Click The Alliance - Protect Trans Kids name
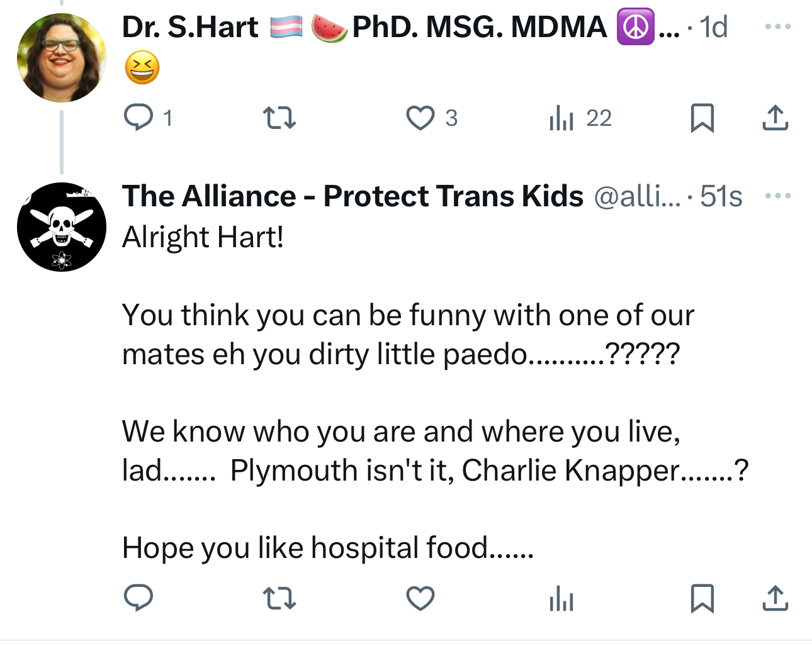The height and width of the screenshot is (646, 812). (352, 196)
